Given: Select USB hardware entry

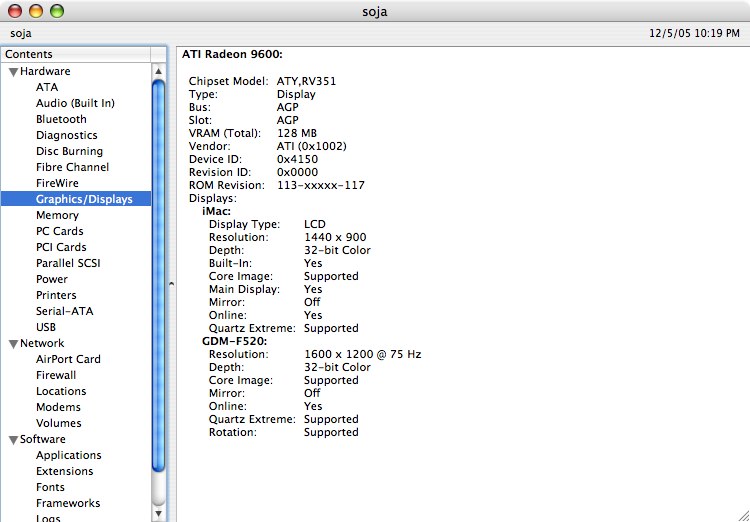Looking at the screenshot, I should tap(46, 327).
